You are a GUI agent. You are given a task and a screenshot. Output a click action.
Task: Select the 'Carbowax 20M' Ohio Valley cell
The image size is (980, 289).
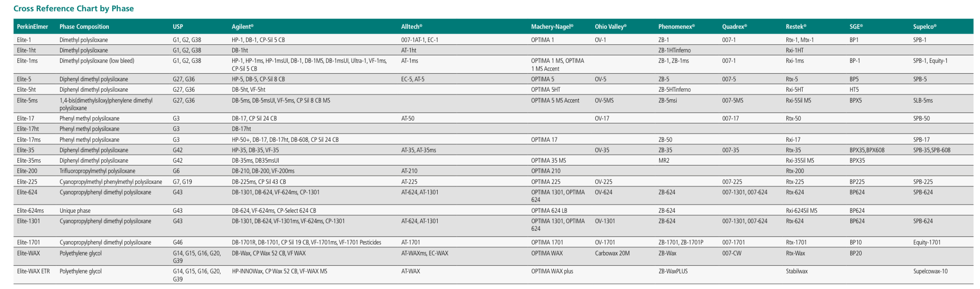coord(612,254)
